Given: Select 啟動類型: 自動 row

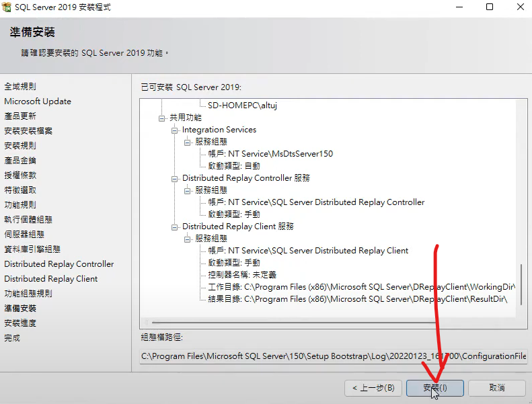Looking at the screenshot, I should pos(234,166).
